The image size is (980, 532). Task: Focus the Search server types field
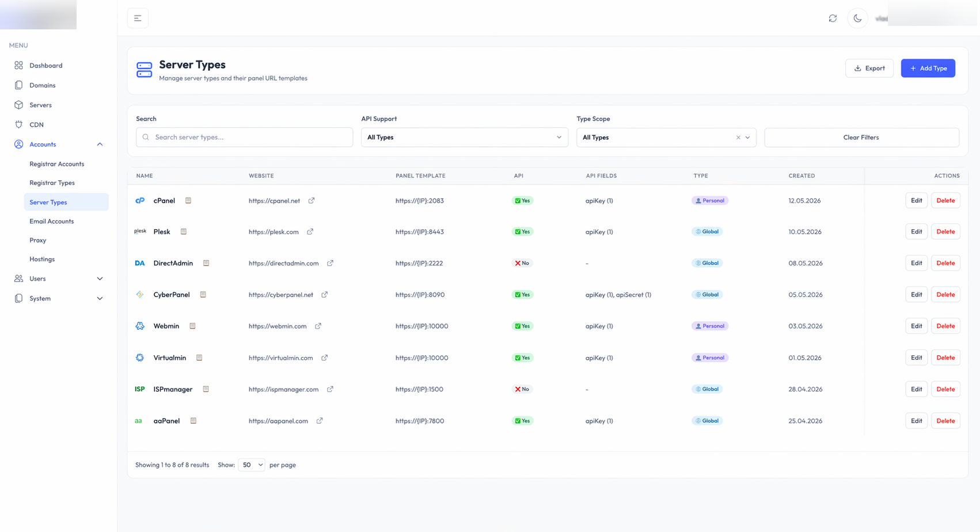pos(245,138)
